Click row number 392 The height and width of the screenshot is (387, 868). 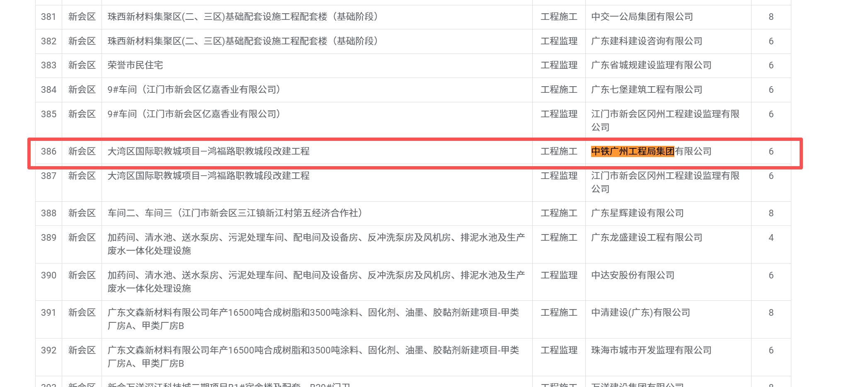pos(48,351)
